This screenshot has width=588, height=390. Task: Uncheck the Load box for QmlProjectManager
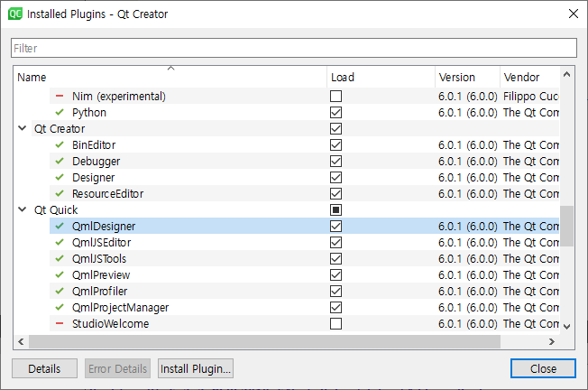pos(336,308)
